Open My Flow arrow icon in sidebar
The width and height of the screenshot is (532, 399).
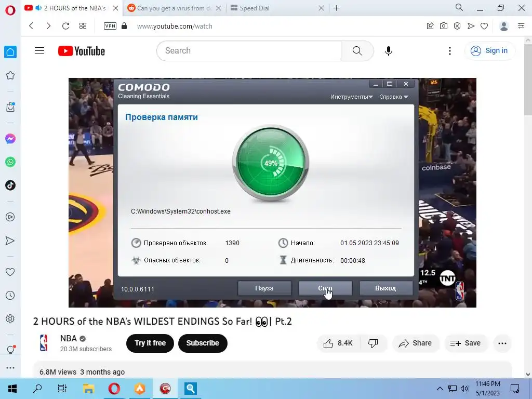click(10, 241)
